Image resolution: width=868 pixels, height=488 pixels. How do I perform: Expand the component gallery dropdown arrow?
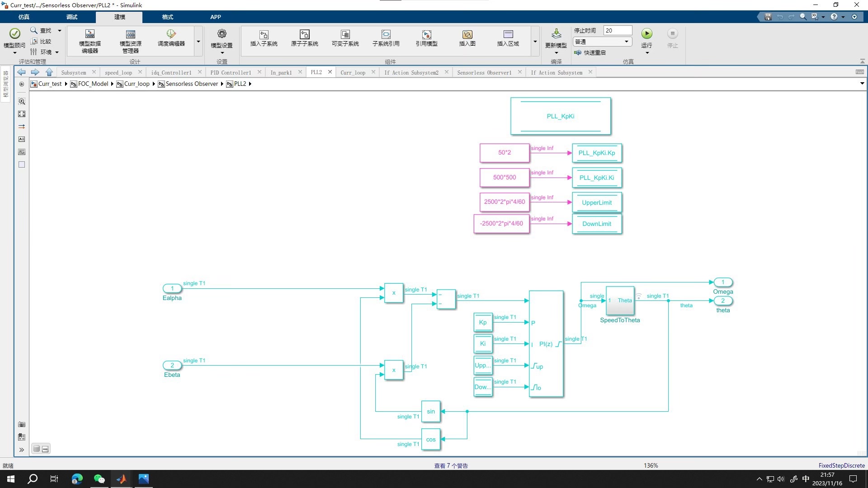tap(535, 42)
